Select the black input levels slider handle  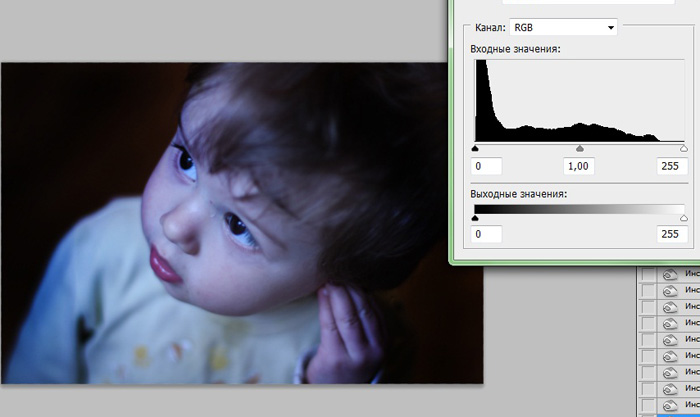pyautogui.click(x=475, y=148)
